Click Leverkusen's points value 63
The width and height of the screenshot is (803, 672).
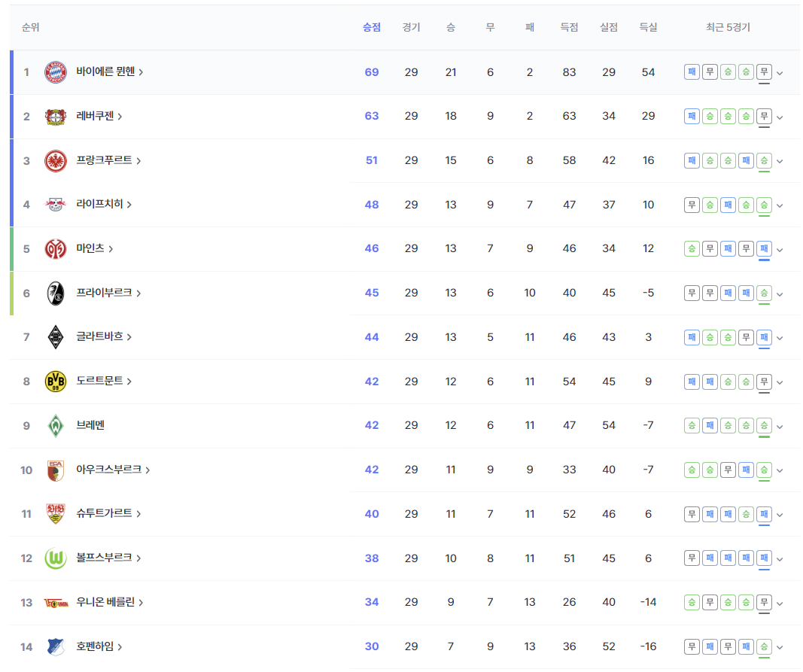pos(372,117)
